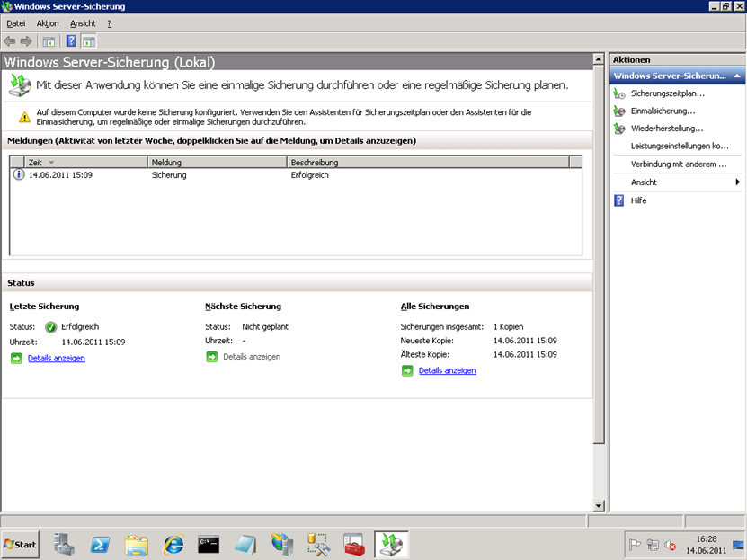Click the blue Hilfe icon in Aktionen

tap(618, 200)
